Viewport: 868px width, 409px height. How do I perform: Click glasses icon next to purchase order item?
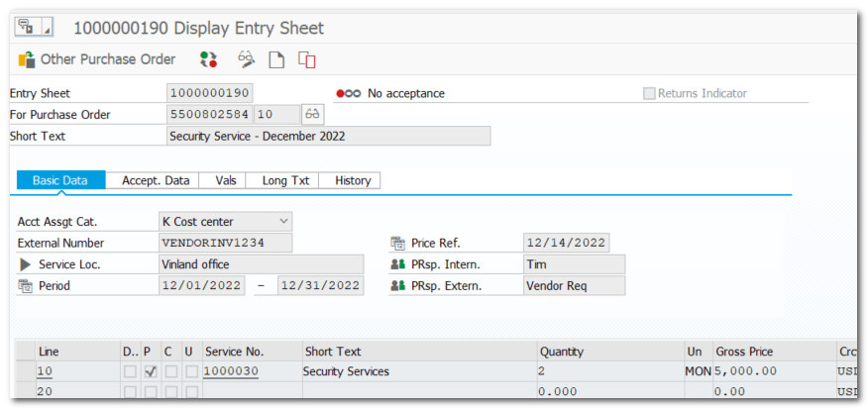[x=313, y=115]
